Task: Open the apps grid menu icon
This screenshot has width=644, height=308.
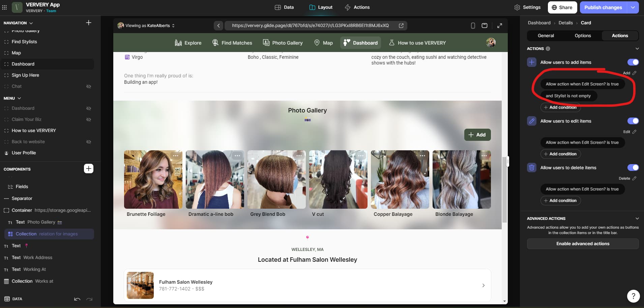Action: click(4, 7)
